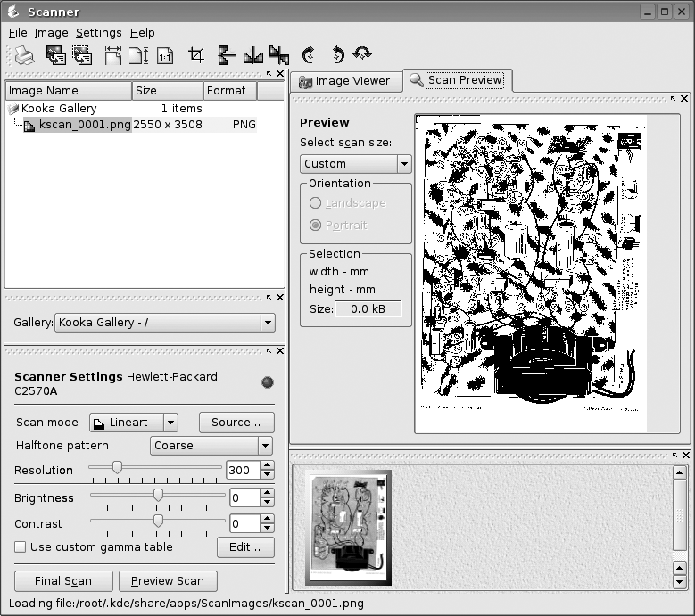This screenshot has width=695, height=616.
Task: Click the OCR image toolbar icon
Action: [x=56, y=56]
